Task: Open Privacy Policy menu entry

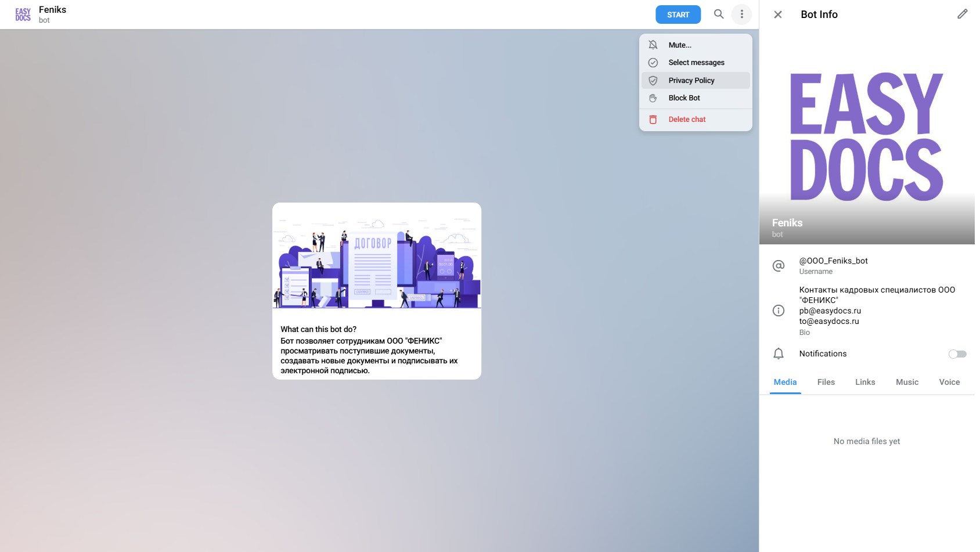Action: (x=691, y=81)
